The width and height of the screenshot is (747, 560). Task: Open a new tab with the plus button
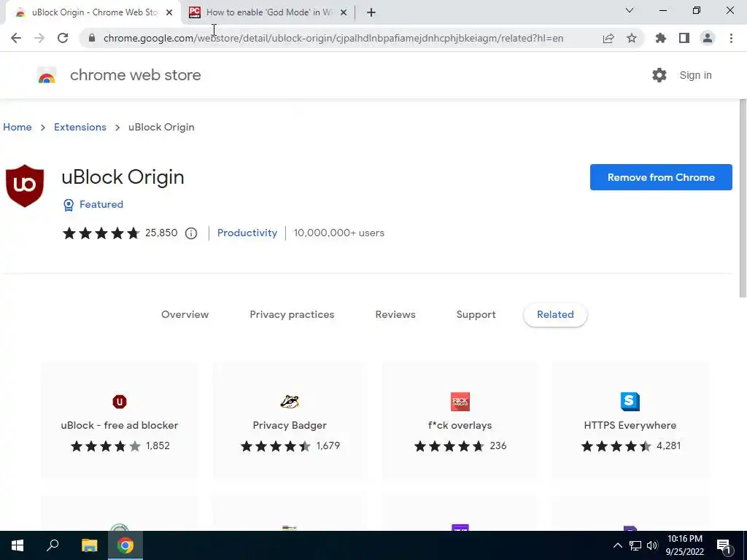(371, 12)
